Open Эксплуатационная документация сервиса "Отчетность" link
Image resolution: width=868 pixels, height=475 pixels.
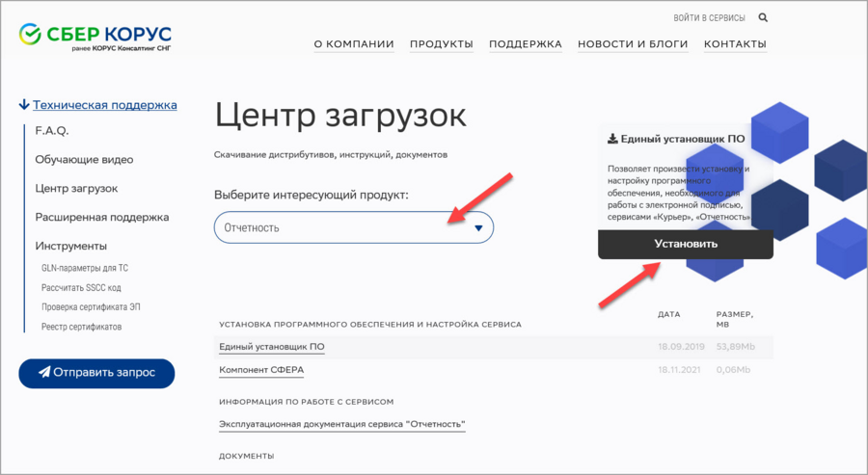click(342, 424)
